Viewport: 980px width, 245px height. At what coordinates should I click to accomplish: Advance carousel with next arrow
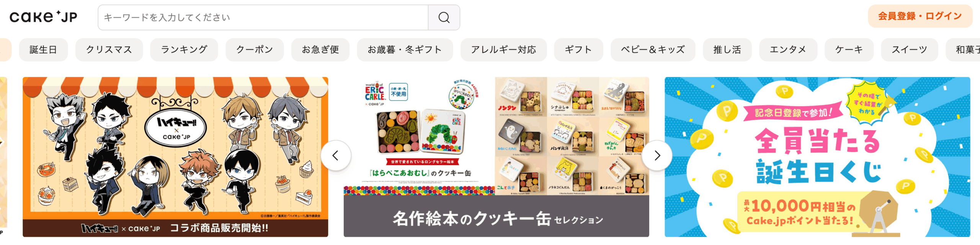point(657,156)
